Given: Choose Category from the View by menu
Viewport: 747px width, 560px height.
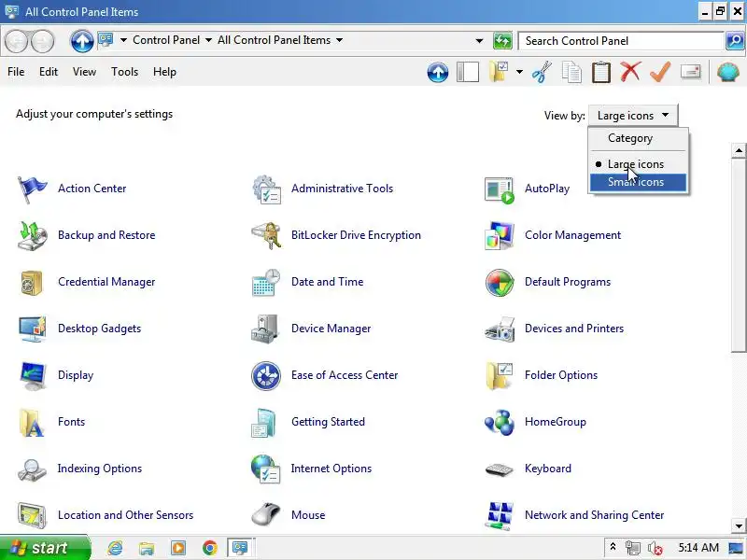Looking at the screenshot, I should tap(638, 138).
